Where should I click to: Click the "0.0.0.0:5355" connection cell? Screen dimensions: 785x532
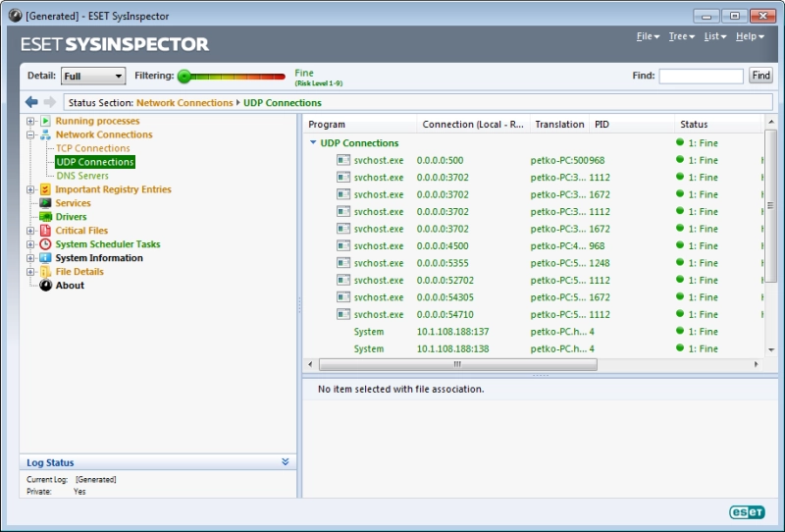443,263
